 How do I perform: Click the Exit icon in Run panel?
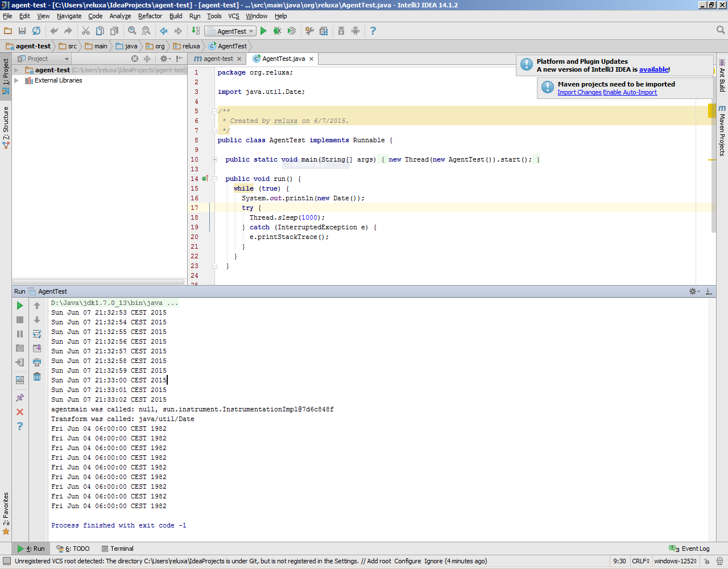pos(20,362)
